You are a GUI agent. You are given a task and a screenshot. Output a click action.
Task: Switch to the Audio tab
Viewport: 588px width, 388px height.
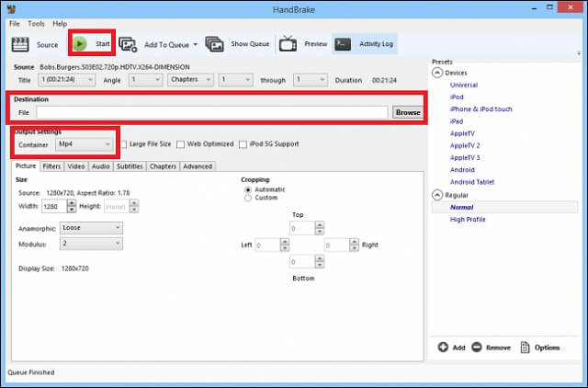click(100, 166)
